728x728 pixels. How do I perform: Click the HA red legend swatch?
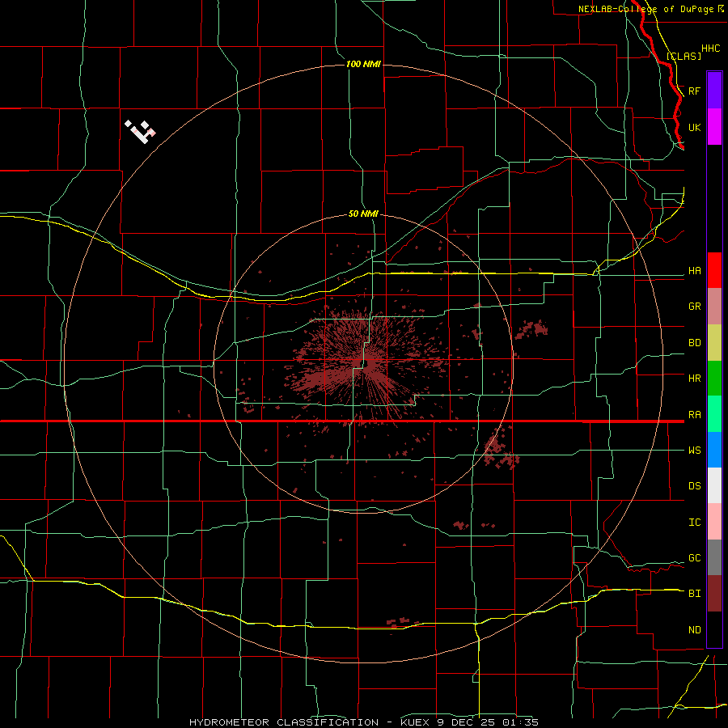[x=714, y=270]
